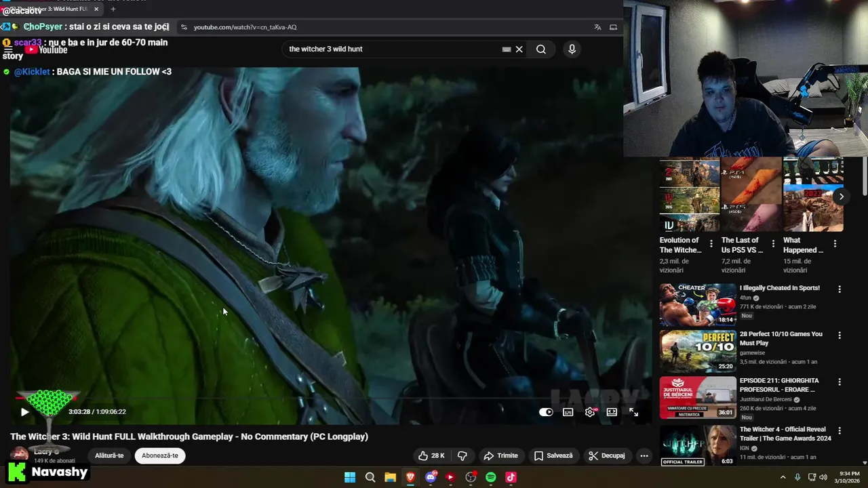The height and width of the screenshot is (488, 868).
Task: Open options for I Illegally Cheated video
Action: pyautogui.click(x=840, y=289)
